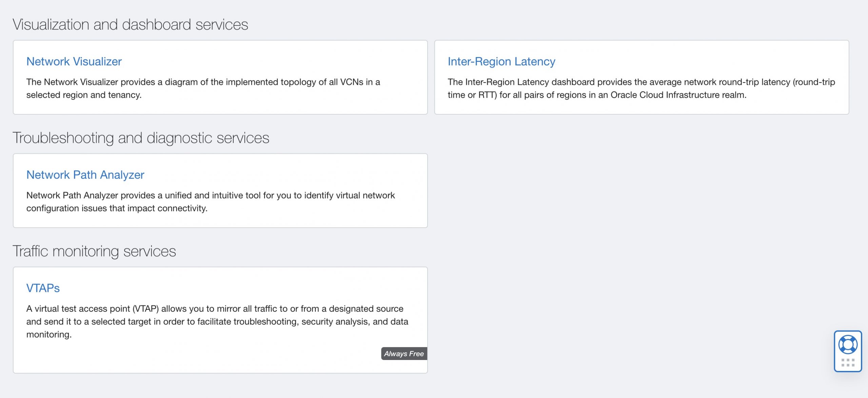Click the Network Visualizer description text
This screenshot has width=868, height=398.
coord(203,88)
